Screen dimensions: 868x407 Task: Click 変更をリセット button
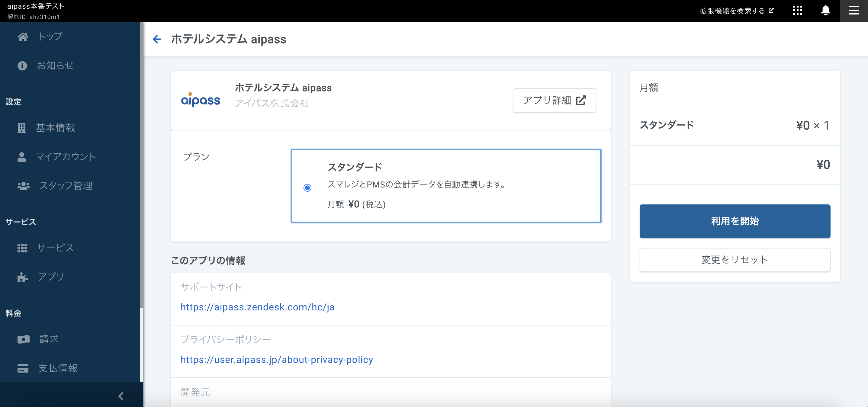coord(735,260)
